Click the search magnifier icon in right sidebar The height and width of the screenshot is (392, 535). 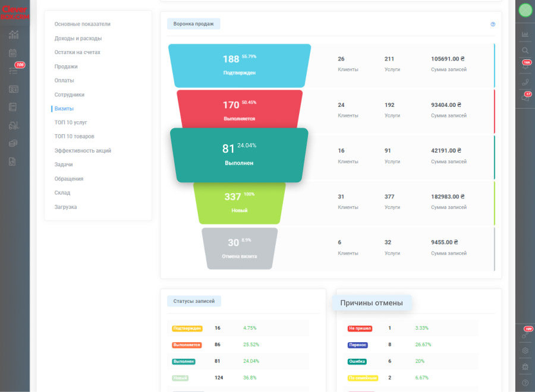(x=525, y=51)
